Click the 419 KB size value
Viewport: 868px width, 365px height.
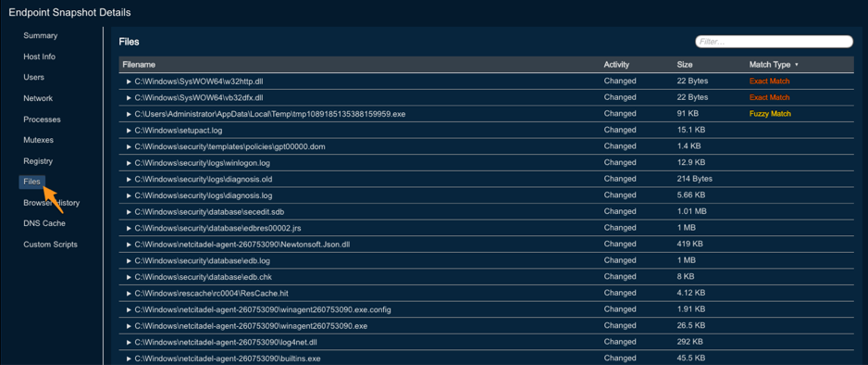coord(689,245)
